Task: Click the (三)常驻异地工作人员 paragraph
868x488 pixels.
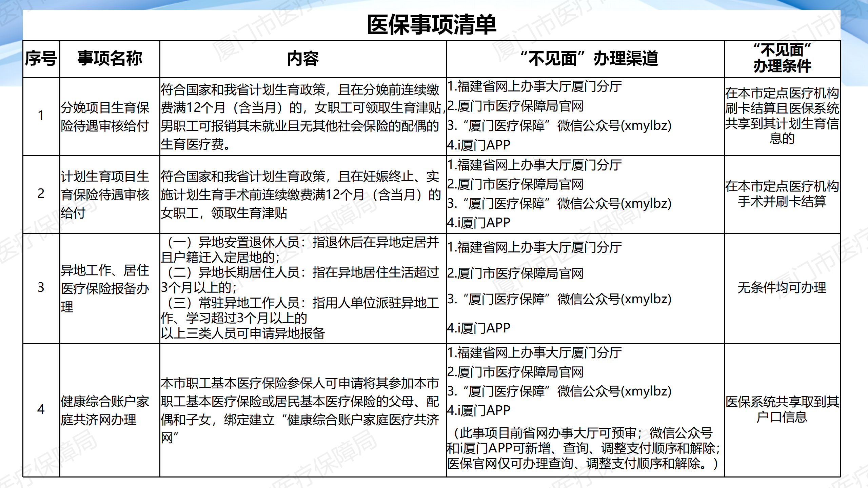Action: pyautogui.click(x=300, y=310)
